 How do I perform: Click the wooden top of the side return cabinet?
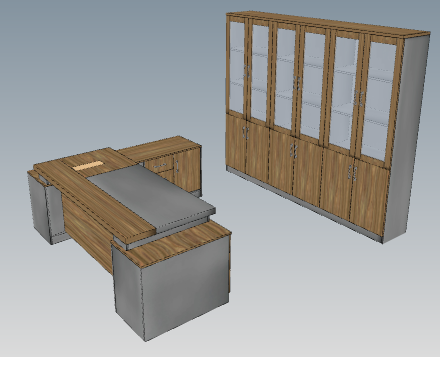click(x=159, y=147)
